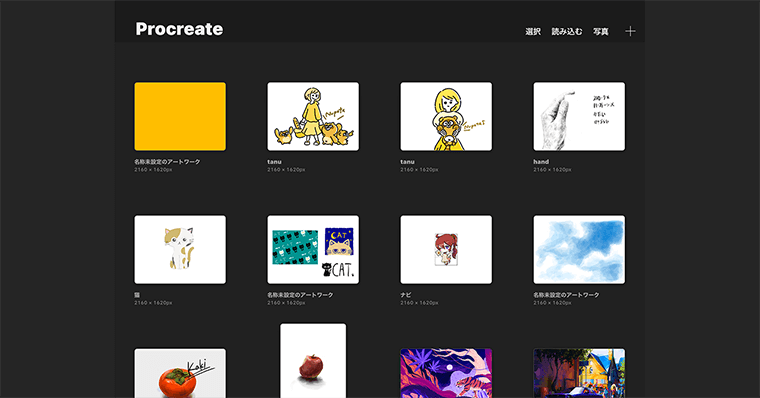Tap the plus icon to create new canvas
The height and width of the screenshot is (398, 760).
[x=630, y=31]
